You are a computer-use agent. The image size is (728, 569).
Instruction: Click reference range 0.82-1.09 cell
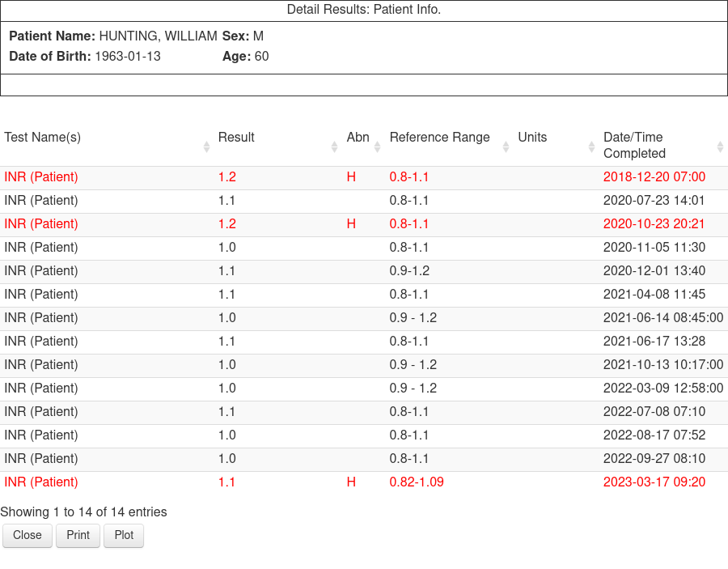[417, 482]
